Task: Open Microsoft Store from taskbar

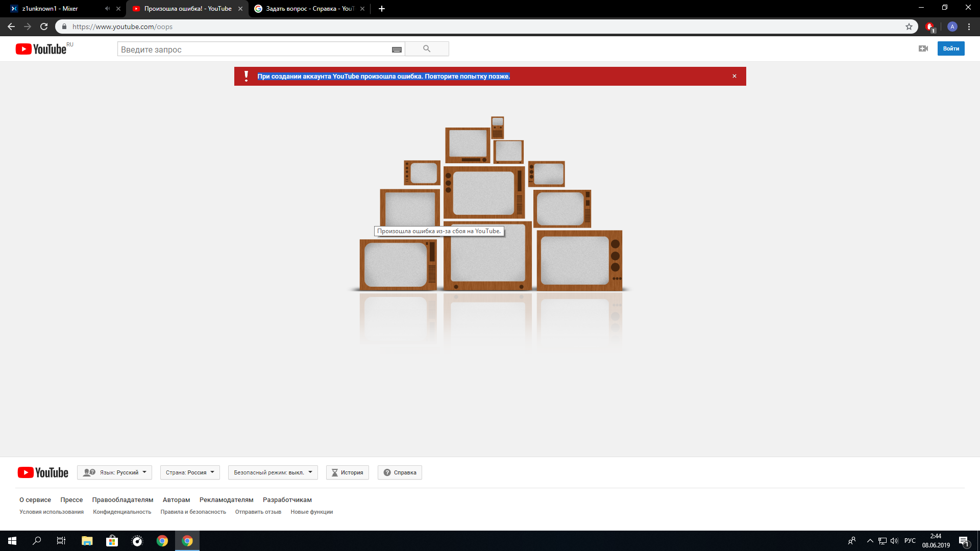Action: point(112,541)
